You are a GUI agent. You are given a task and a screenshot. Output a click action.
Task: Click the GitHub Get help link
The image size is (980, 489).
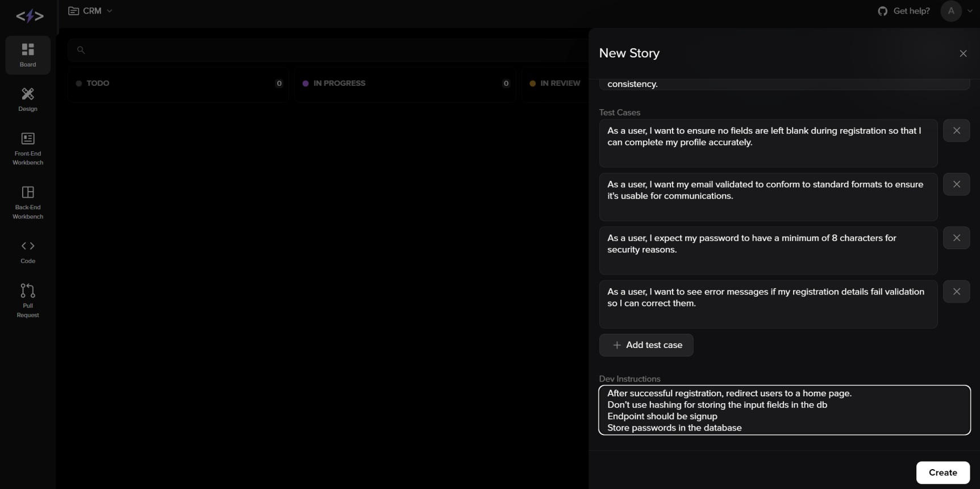tap(904, 11)
